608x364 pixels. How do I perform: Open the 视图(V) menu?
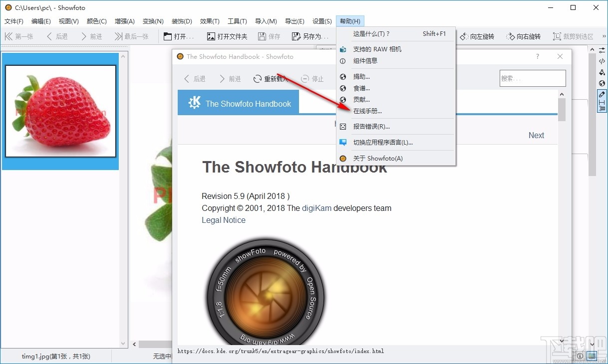tap(68, 21)
